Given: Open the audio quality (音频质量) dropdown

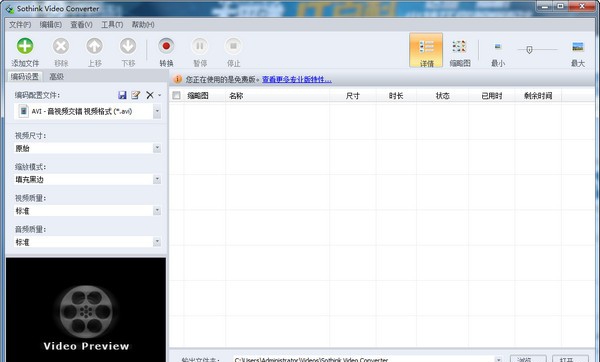Looking at the screenshot, I should pos(157,241).
